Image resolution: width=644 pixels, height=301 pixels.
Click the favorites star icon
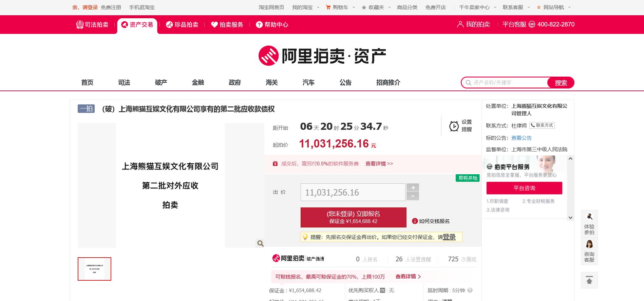[364, 7]
